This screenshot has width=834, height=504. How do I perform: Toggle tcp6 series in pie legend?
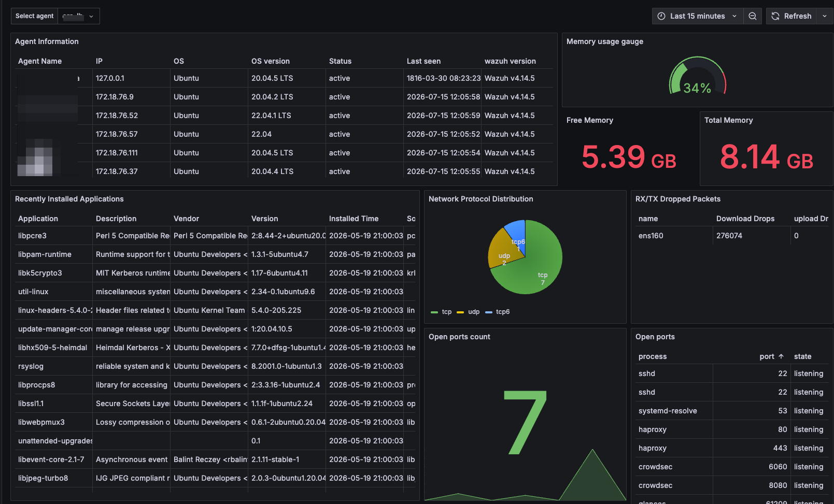point(498,312)
